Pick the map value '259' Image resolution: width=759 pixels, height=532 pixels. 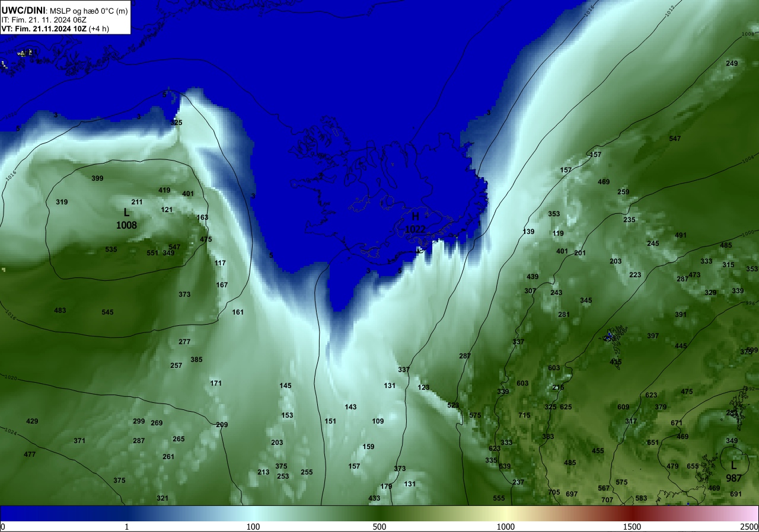623,192
